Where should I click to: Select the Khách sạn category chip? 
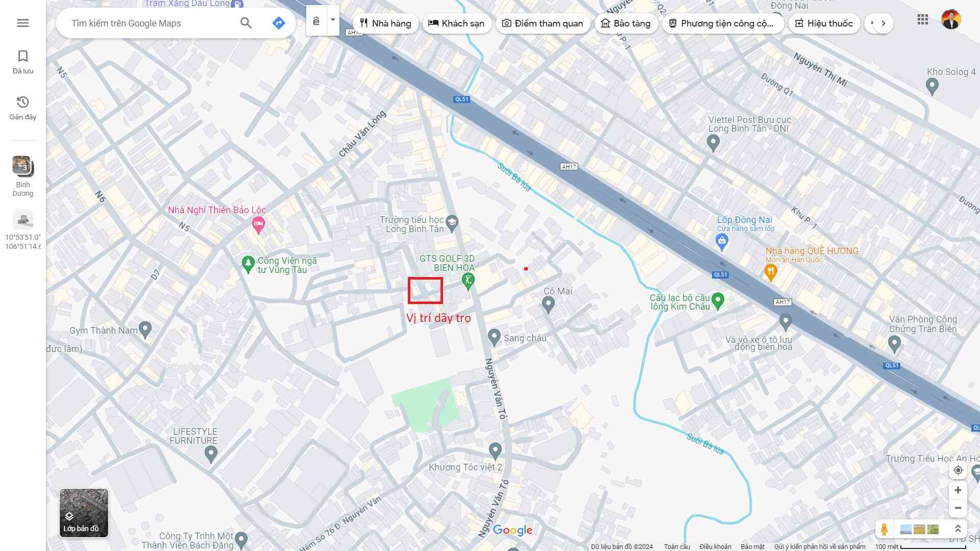click(456, 23)
